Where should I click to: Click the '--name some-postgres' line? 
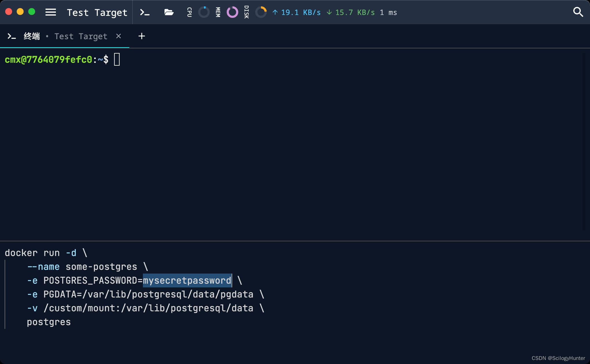coord(87,267)
